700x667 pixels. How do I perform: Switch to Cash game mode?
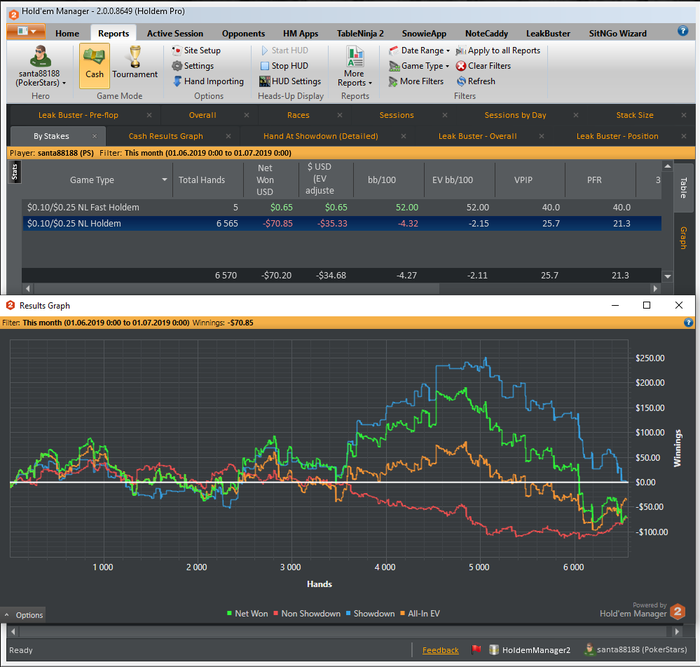pyautogui.click(x=94, y=65)
